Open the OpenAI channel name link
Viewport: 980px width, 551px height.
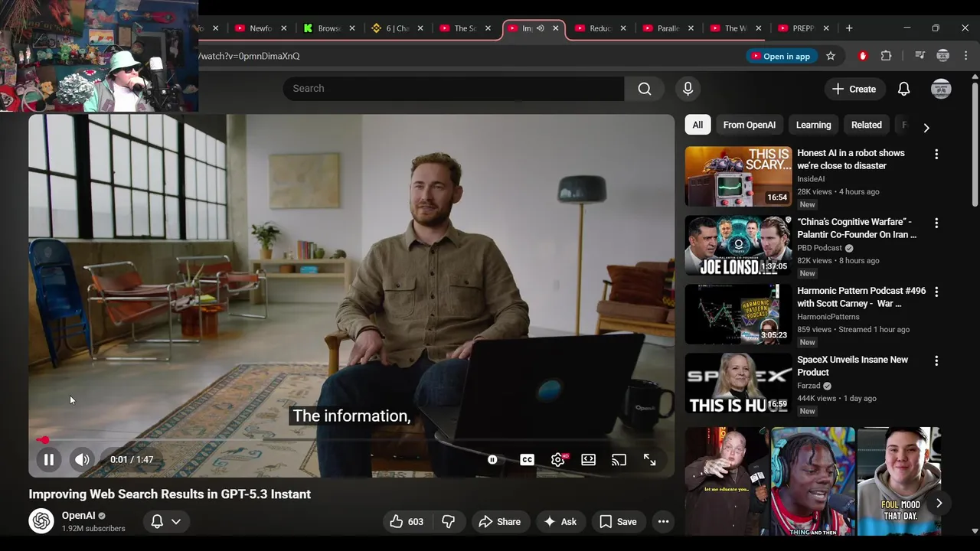click(x=78, y=516)
